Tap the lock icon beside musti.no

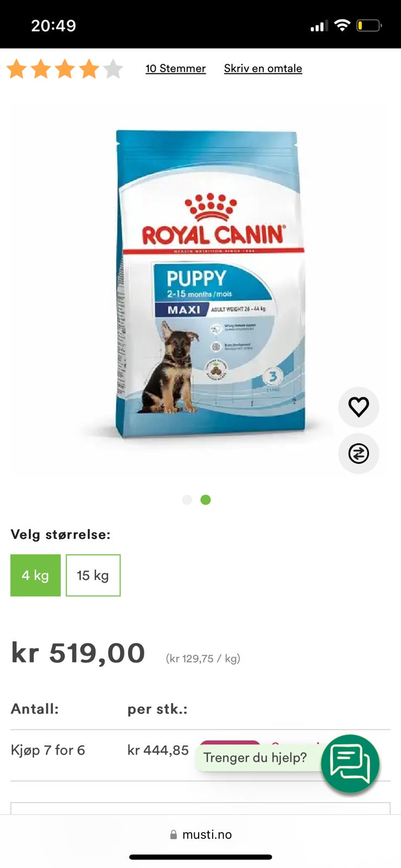coord(174,834)
